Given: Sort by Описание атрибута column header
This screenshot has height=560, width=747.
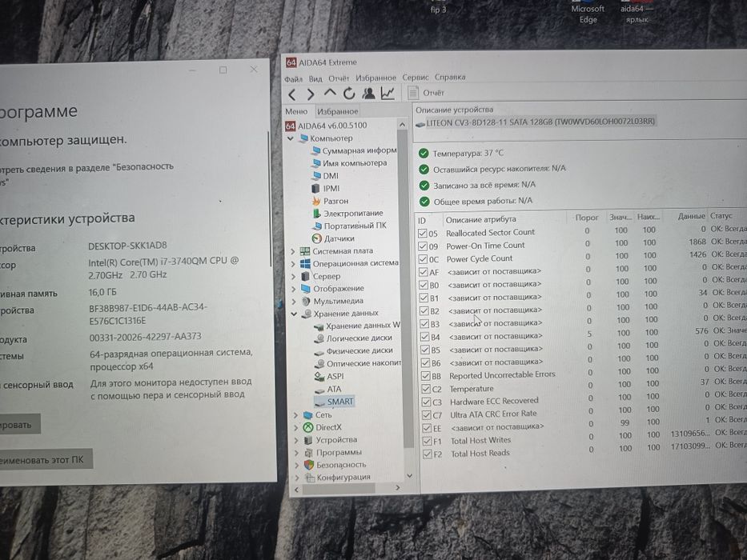Looking at the screenshot, I should 481,219.
